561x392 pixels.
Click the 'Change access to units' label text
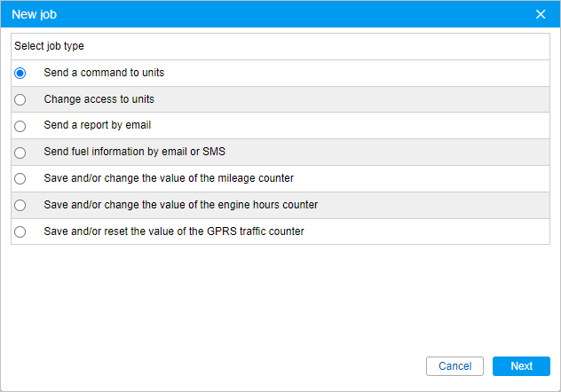click(x=99, y=99)
